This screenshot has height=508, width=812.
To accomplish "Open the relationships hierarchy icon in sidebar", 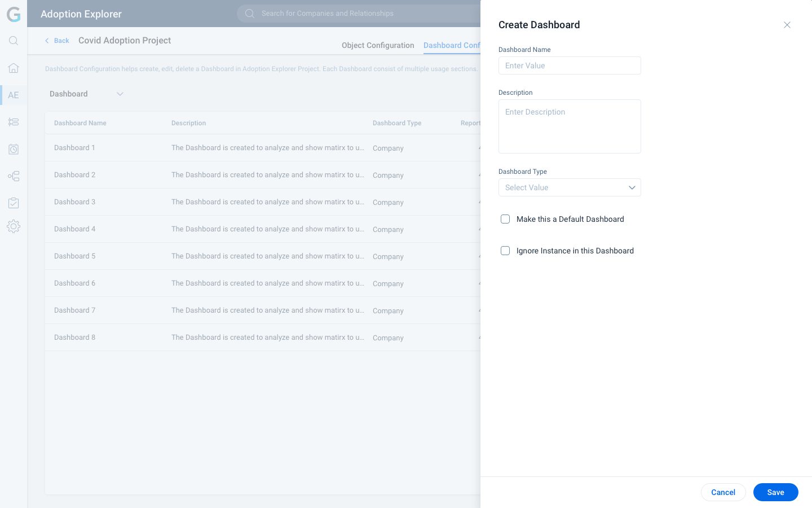I will (14, 176).
